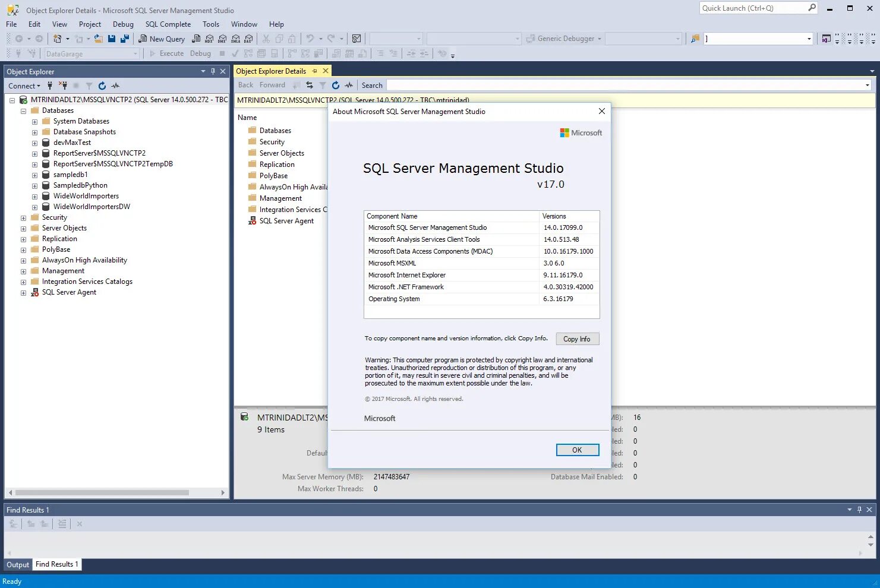Click the Save toolbar icon
Viewport: 880px width, 588px height.
[112, 39]
